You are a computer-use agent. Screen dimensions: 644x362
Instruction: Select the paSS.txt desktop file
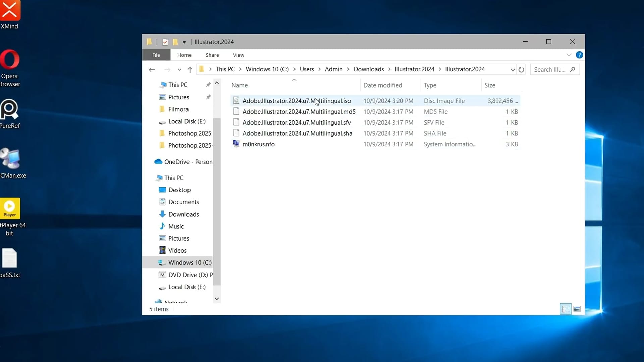point(10,263)
